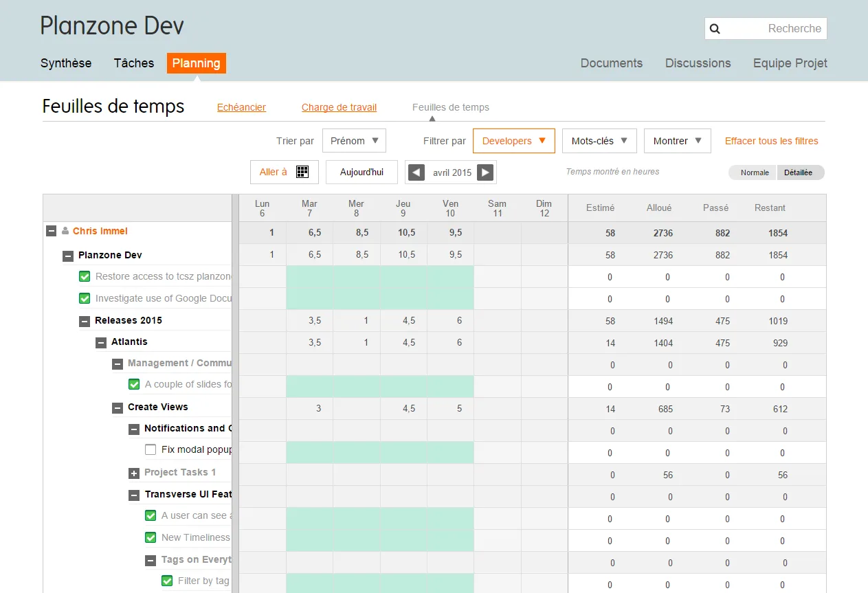Click the Restant column header
The image size is (868, 593).
770,208
